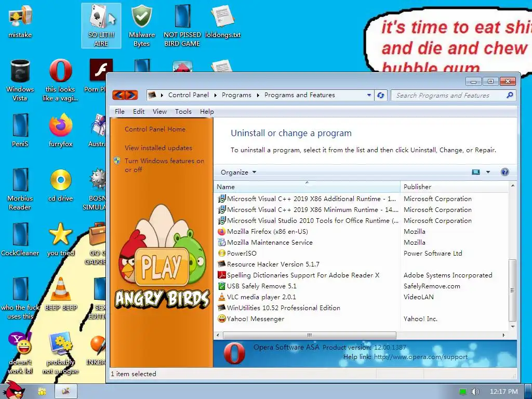Select Yahoo! Messenger program entry
This screenshot has width=532, height=399.
click(x=362, y=318)
